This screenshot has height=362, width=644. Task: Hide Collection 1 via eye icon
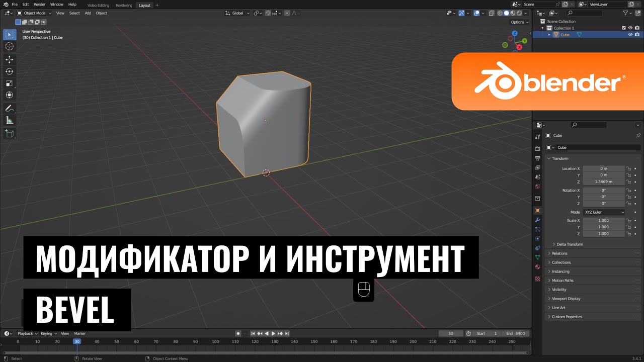[630, 28]
